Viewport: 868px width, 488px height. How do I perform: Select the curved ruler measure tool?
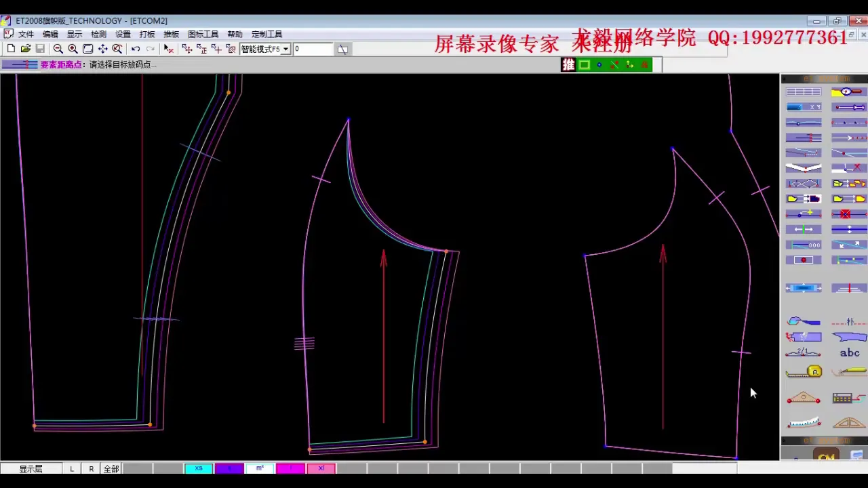click(804, 422)
